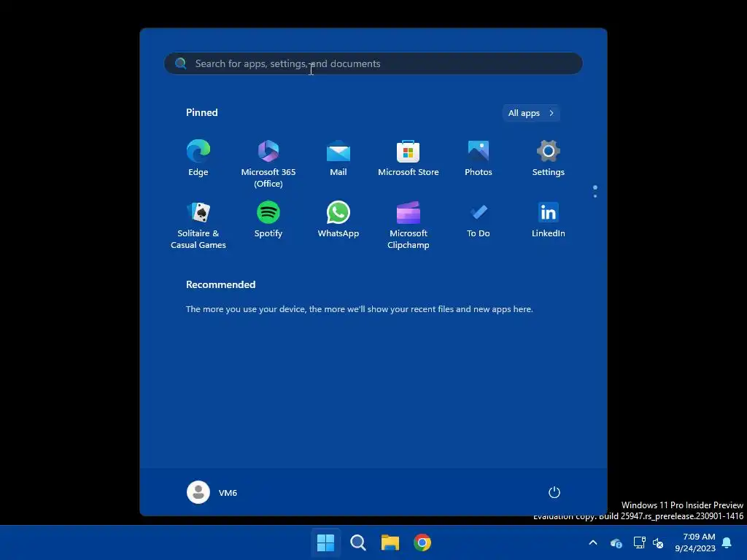Launch Microsoft 365 (Office) from pinned apps
The image size is (747, 560).
(x=268, y=164)
